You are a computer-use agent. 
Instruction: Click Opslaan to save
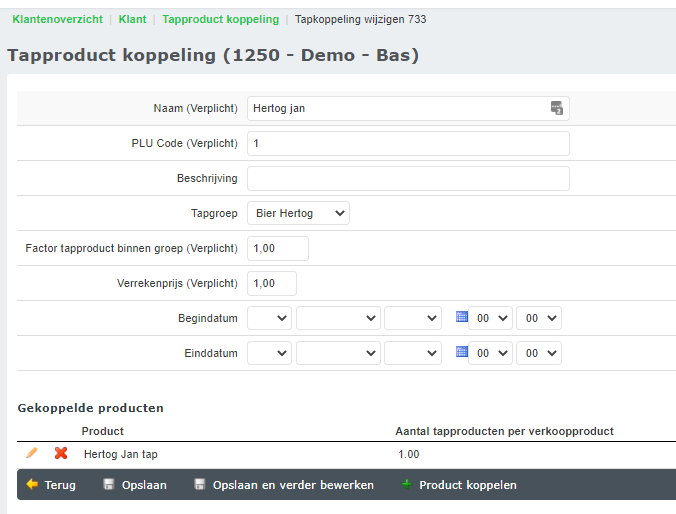pos(135,485)
